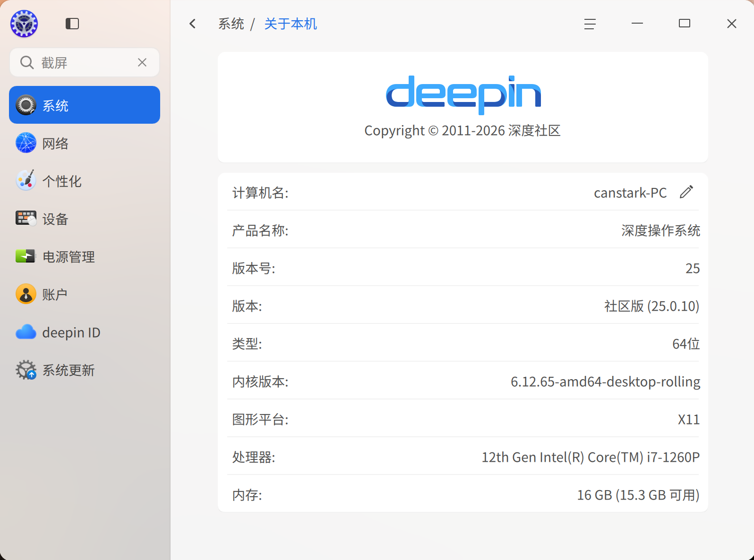Maximize the Control Center window
Viewport: 754px width, 560px height.
click(x=685, y=23)
